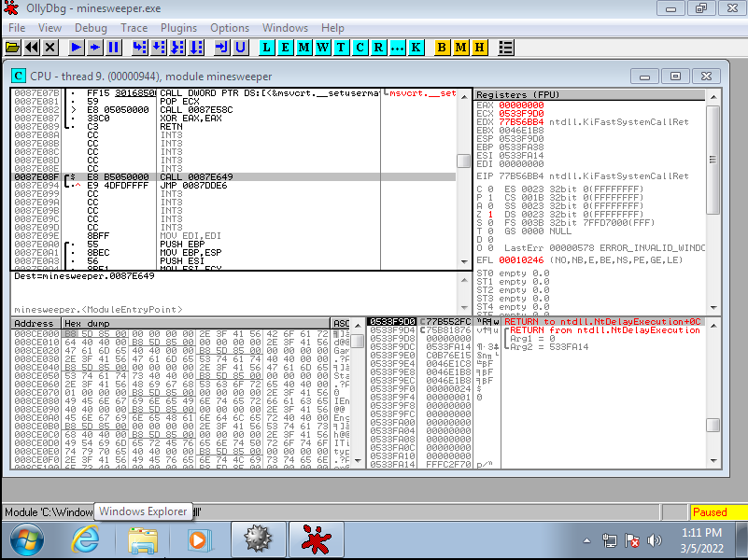Open Internet Explorer from taskbar

coord(85,540)
